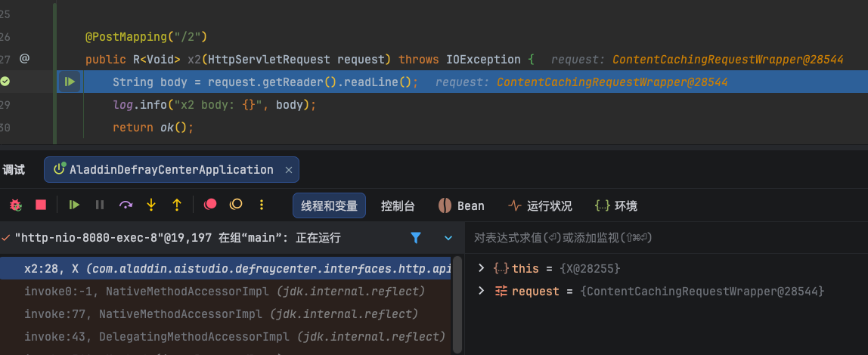The height and width of the screenshot is (355, 868).
Task: Click the Pause program icon
Action: [100, 205]
